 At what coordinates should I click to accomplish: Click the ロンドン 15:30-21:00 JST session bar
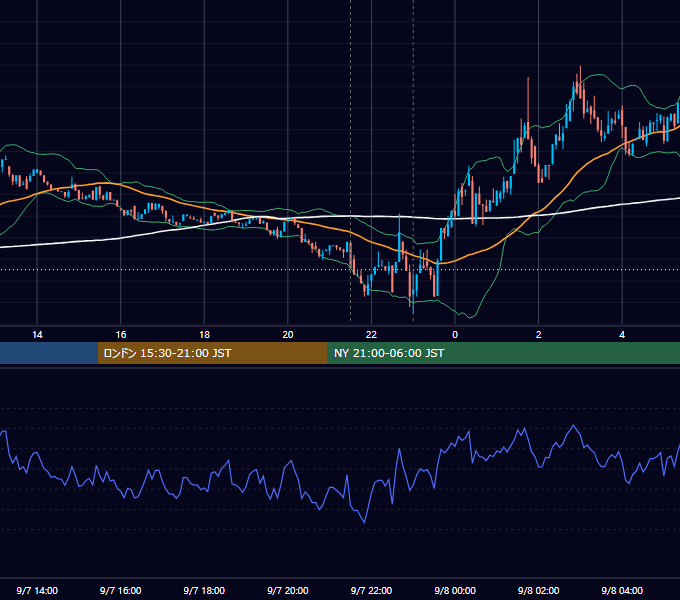[x=213, y=353]
